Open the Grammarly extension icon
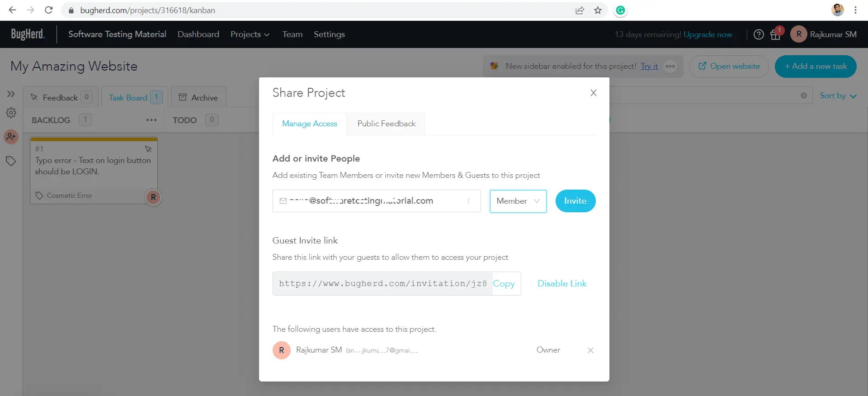868x396 pixels. [x=620, y=10]
